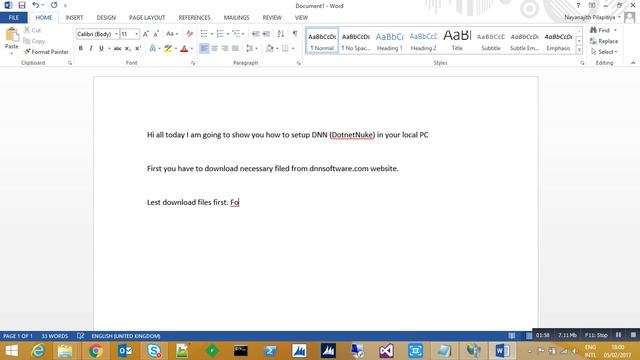Click the Sort A to Z icon
This screenshot has height=360, width=640.
point(281,34)
